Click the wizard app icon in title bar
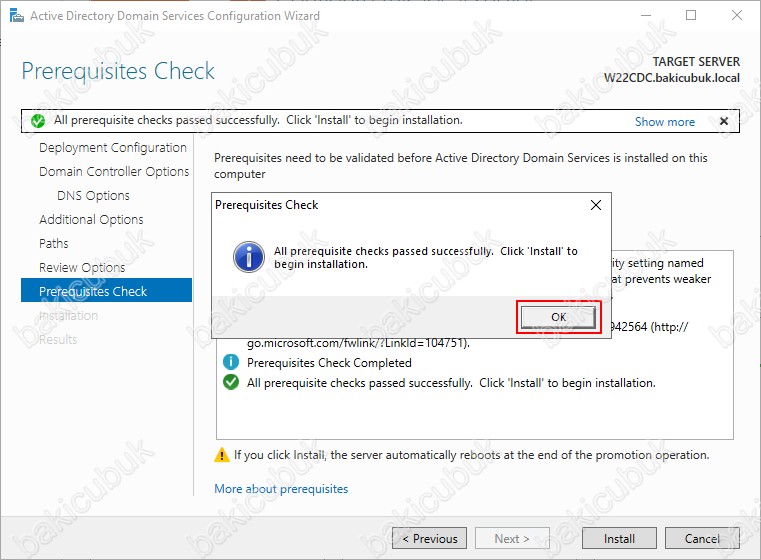761x560 pixels. point(17,16)
